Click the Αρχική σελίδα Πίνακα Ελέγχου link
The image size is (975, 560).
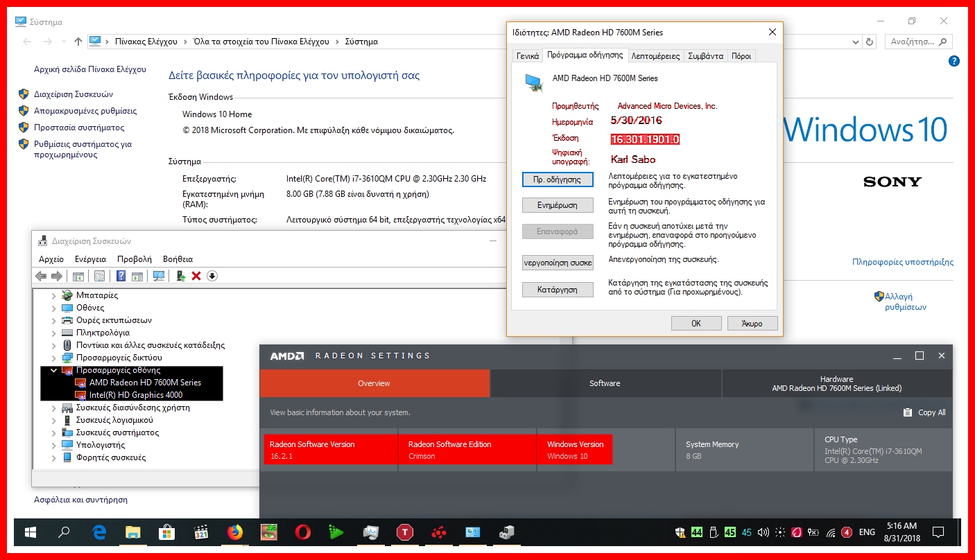click(x=90, y=69)
